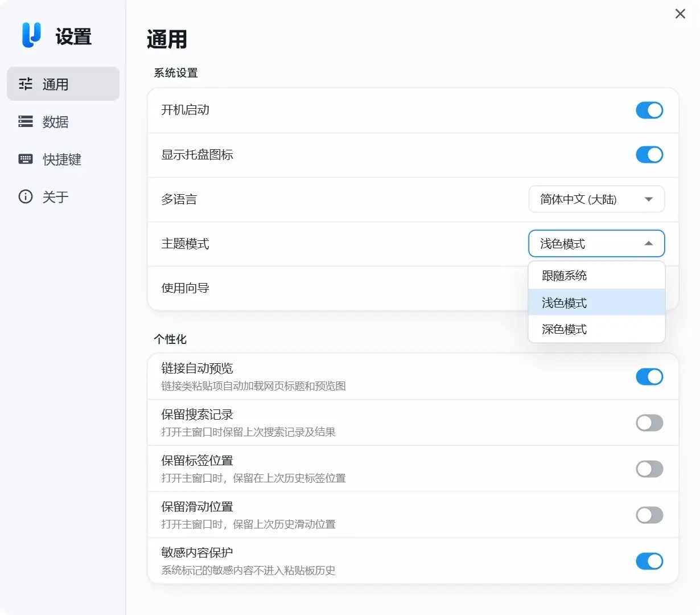Click the up arrow of 主题模式 dropdown
700x615 pixels.
point(648,243)
